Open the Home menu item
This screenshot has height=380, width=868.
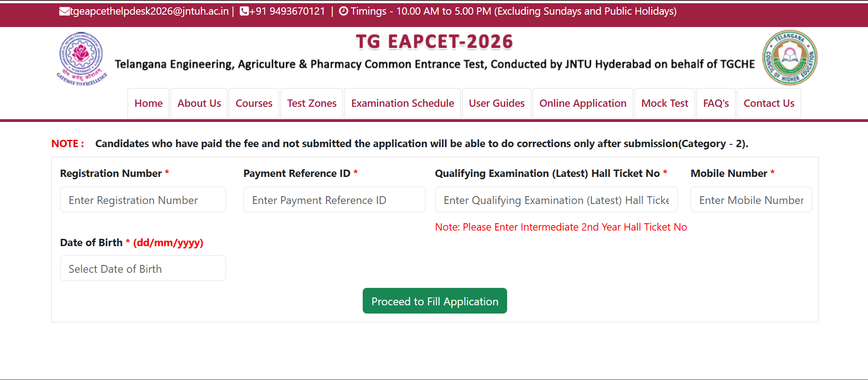click(x=149, y=104)
